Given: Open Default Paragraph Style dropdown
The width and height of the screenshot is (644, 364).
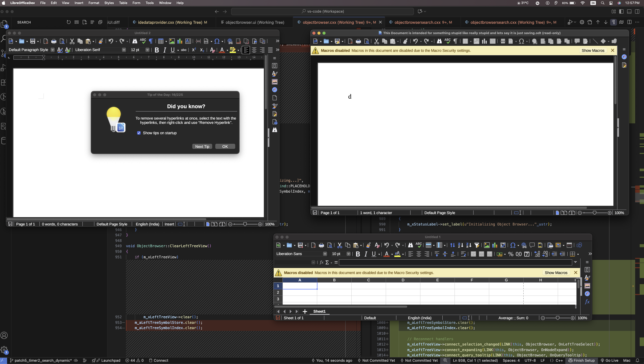Looking at the screenshot, I should pyautogui.click(x=53, y=50).
